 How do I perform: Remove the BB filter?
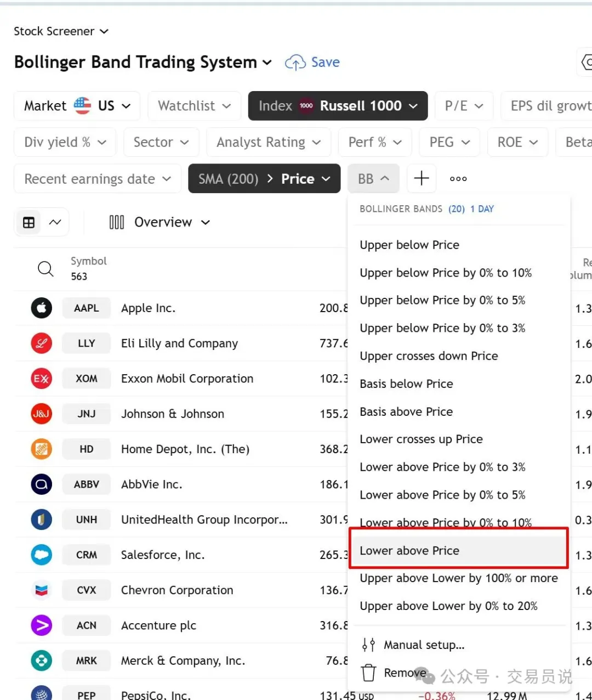tap(394, 673)
